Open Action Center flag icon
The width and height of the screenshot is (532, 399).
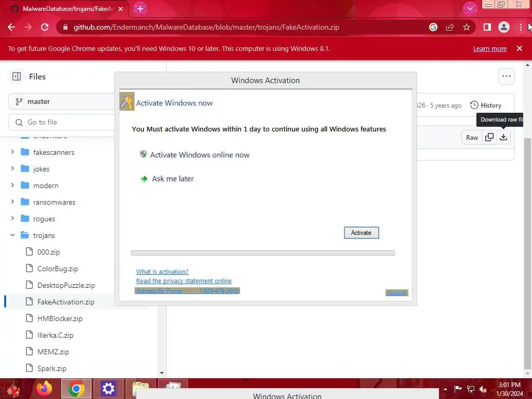pyautogui.click(x=458, y=389)
